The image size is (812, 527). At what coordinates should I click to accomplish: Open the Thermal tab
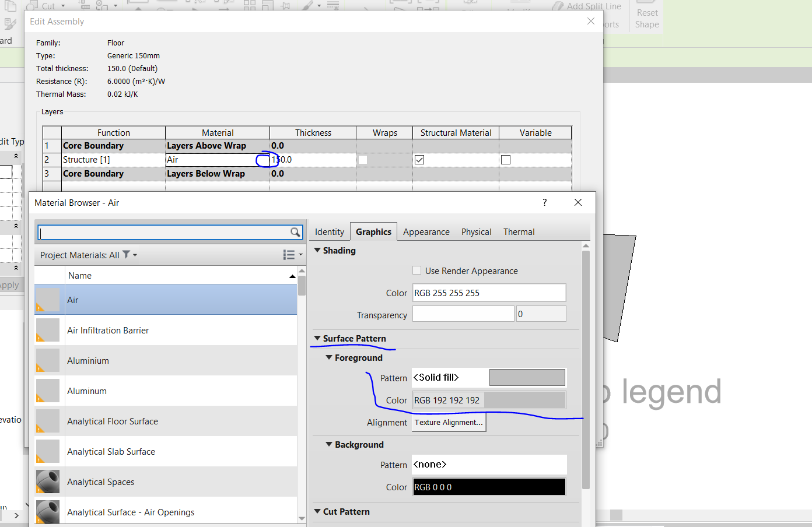coord(519,231)
